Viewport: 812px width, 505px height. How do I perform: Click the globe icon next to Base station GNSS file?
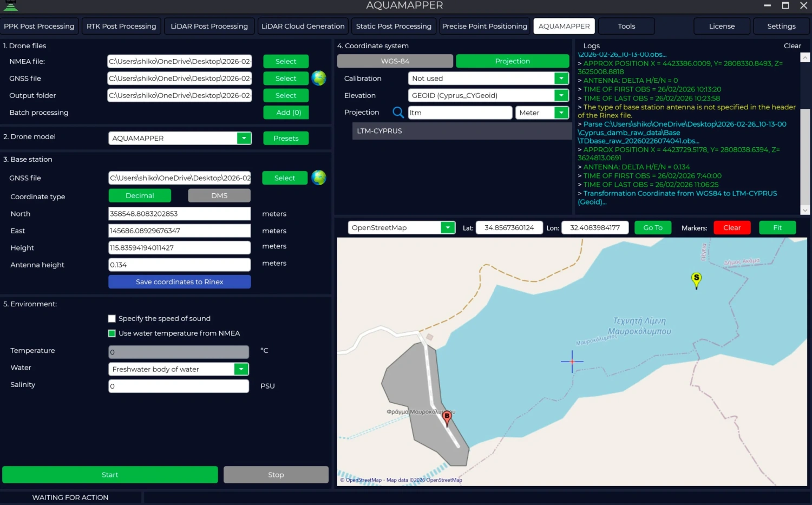coord(319,178)
